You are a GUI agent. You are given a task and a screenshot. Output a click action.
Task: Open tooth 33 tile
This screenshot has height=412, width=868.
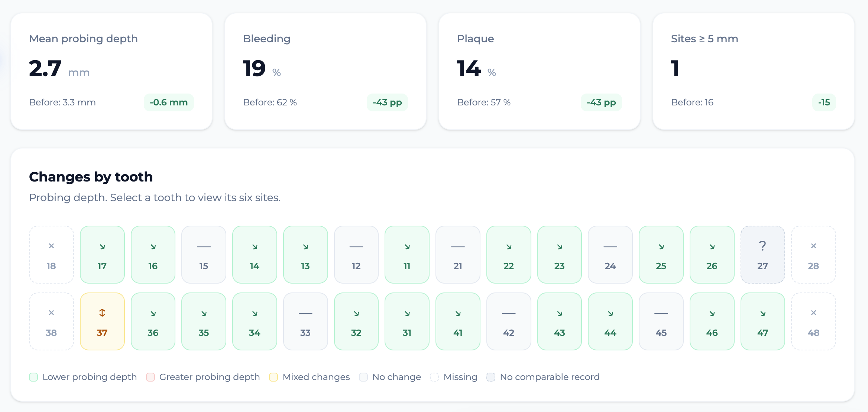point(305,321)
